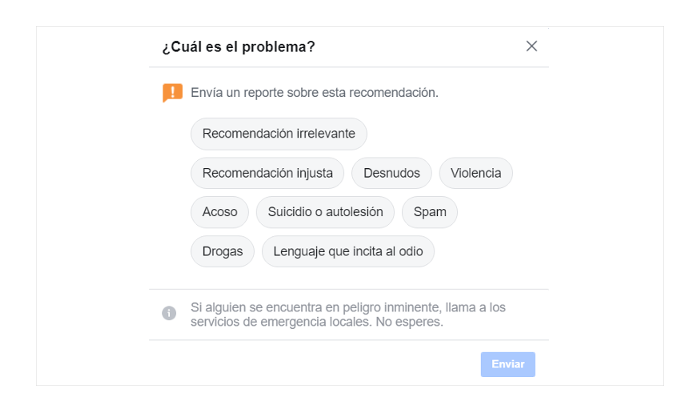Click the divider line below the heading
This screenshot has height=418, width=700.
349,67
